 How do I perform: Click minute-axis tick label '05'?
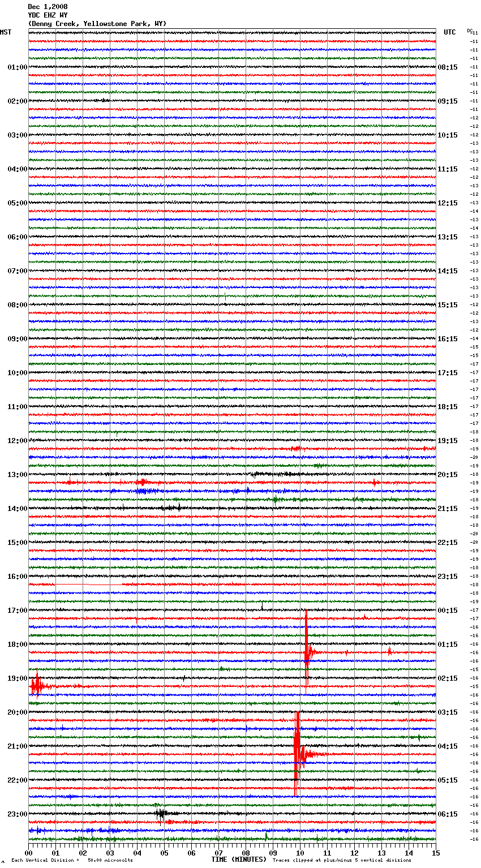pos(164,853)
